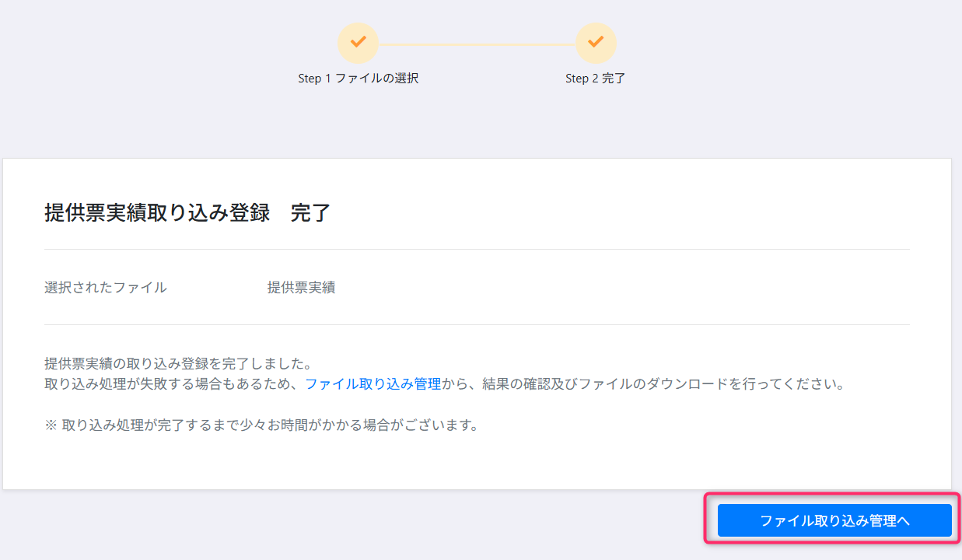Image resolution: width=962 pixels, height=560 pixels.
Task: Click the Step 2 checkmark circle
Action: pyautogui.click(x=596, y=43)
